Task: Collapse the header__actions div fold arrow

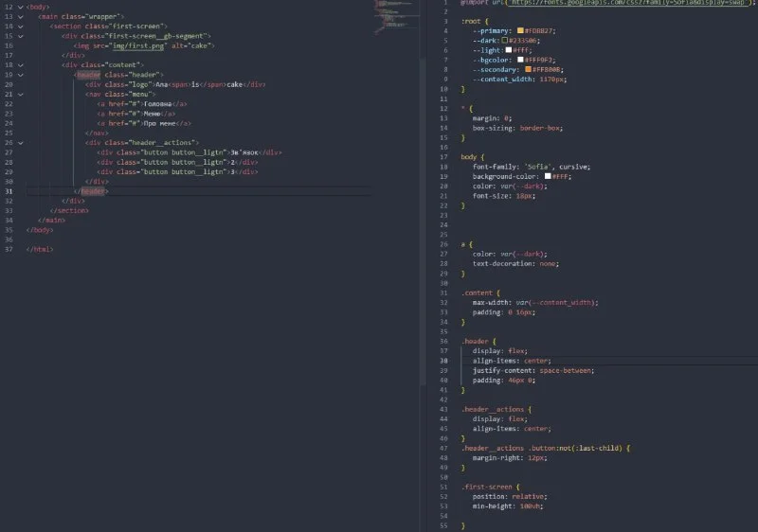Action: (21, 142)
